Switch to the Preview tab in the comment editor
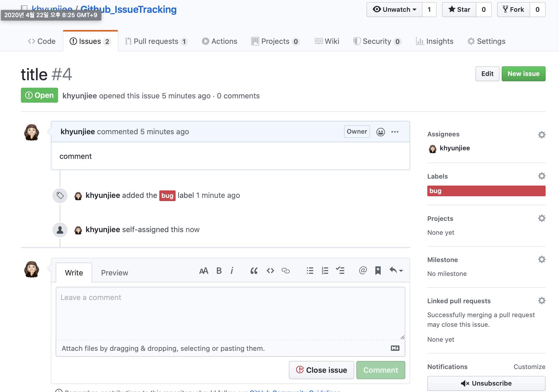 (x=114, y=273)
